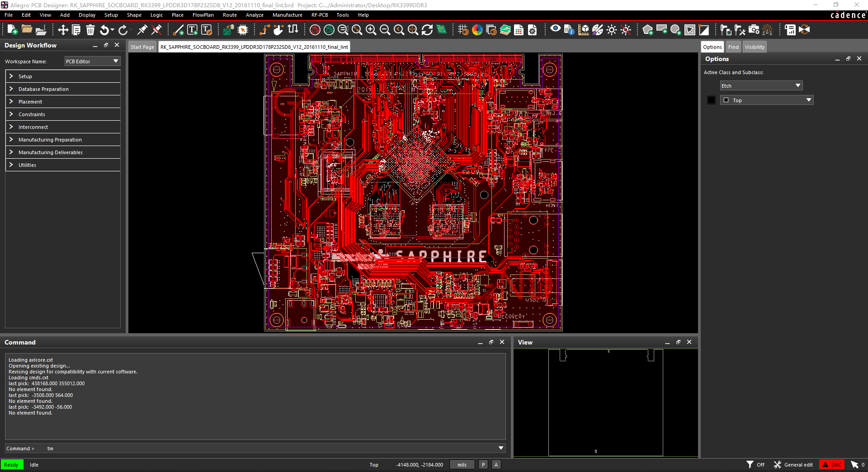Open the Manufacture menu
Image resolution: width=868 pixels, height=472 pixels.
(x=287, y=15)
